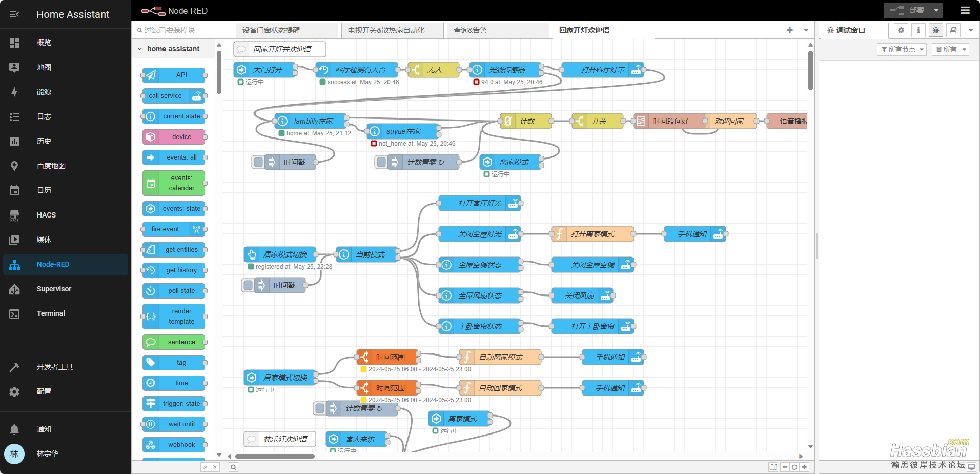980x474 pixels.
Task: Click the 部署 deploy button
Action: coord(907,10)
